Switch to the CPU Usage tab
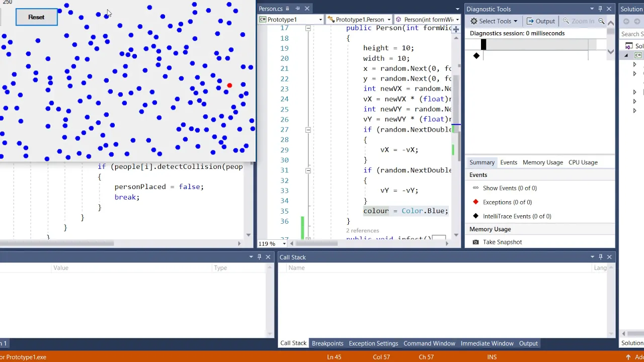644x362 pixels. (583, 162)
